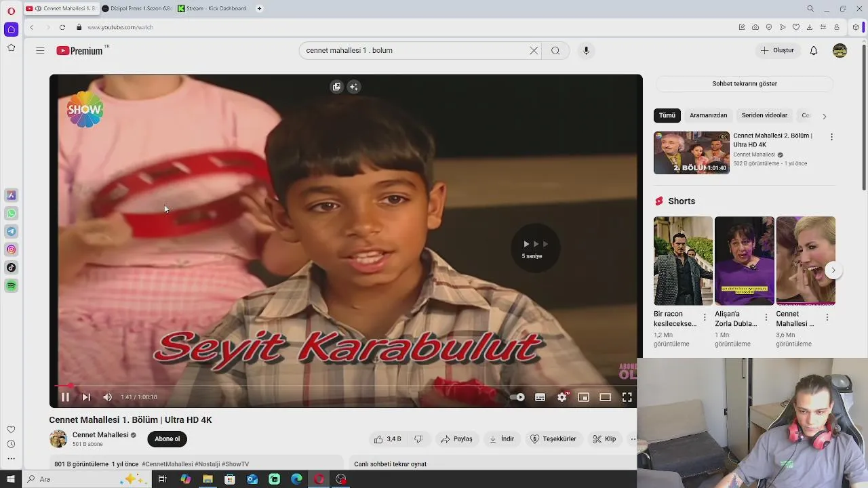Viewport: 868px width, 488px height.
Task: Open Spotify in the Opera sidebar
Action: click(12, 286)
